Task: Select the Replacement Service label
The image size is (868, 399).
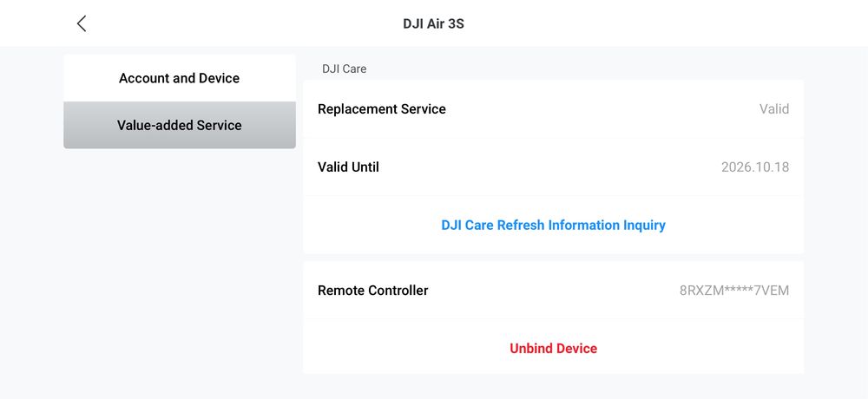Action: click(x=382, y=109)
